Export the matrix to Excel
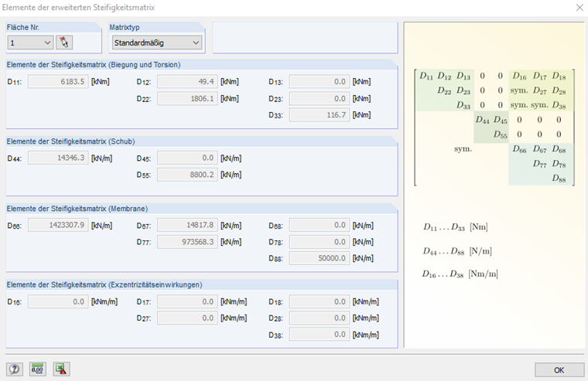The width and height of the screenshot is (588, 381). [x=61, y=369]
